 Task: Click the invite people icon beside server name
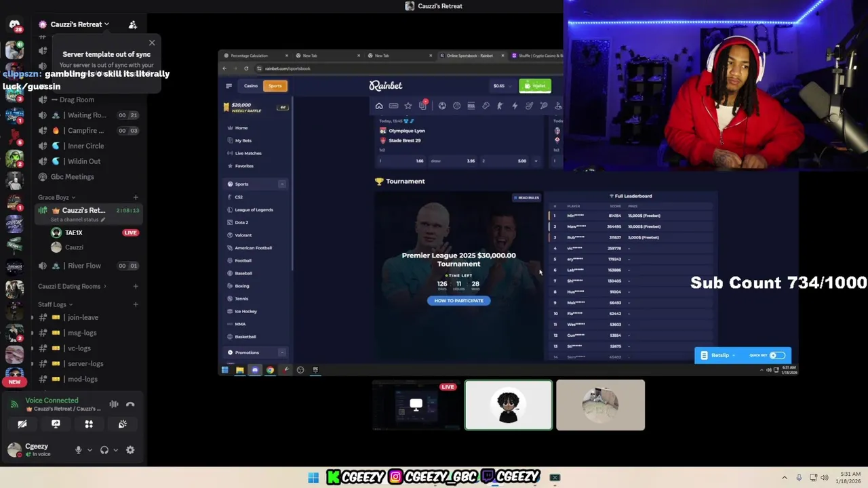[133, 24]
